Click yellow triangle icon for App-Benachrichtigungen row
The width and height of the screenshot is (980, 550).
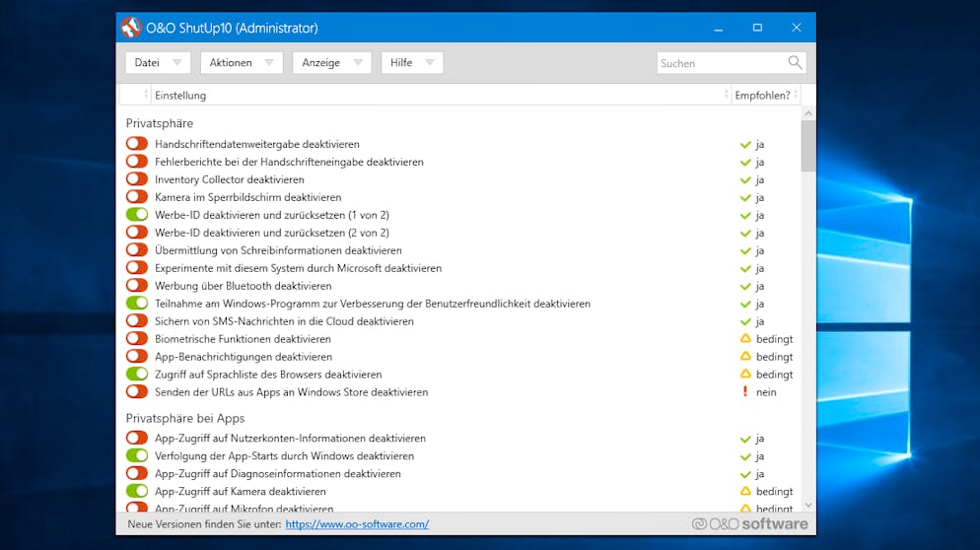coord(745,356)
